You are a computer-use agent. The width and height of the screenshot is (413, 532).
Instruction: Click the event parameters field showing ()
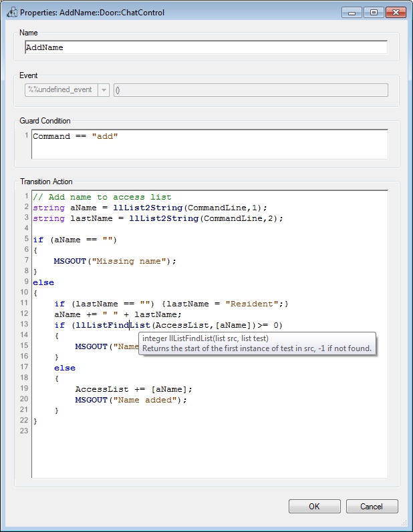(251, 90)
